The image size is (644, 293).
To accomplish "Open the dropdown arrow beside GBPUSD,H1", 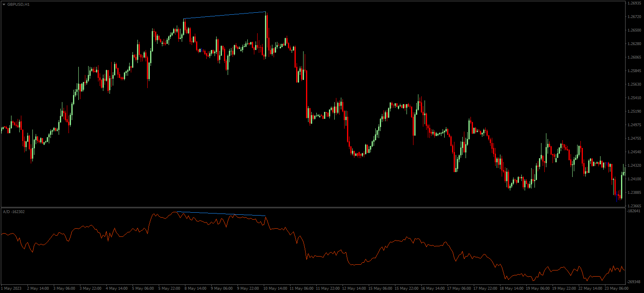I will tap(4, 5).
